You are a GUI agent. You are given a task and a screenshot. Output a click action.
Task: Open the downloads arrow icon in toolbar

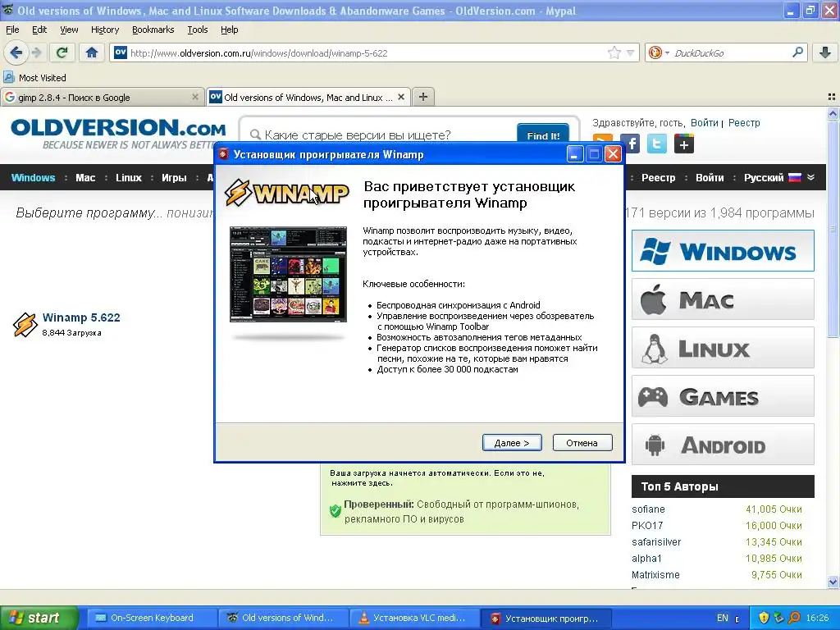pyautogui.click(x=825, y=52)
